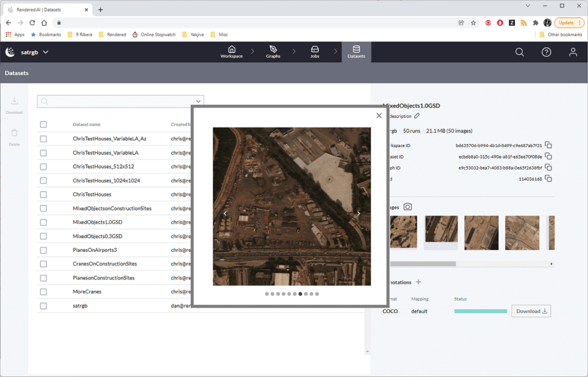
Task: Check the MixedObjectsonConstructionSites checkbox
Action: pyautogui.click(x=44, y=209)
